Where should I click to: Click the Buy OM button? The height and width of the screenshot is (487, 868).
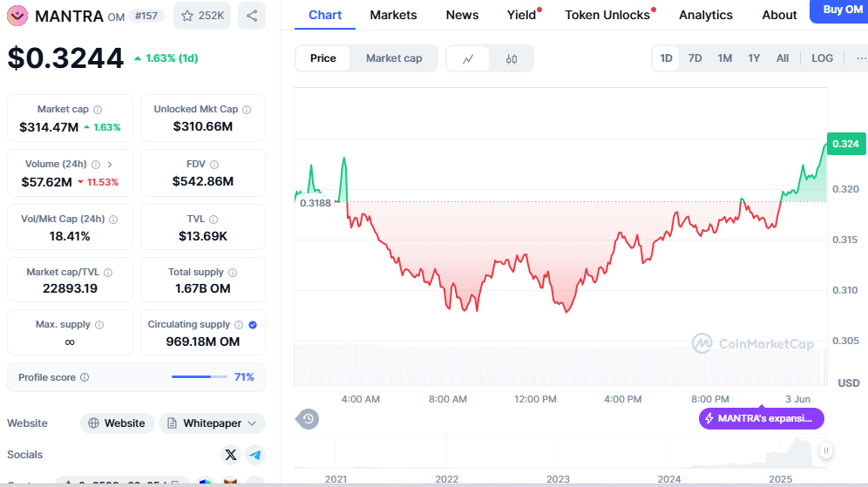pyautogui.click(x=842, y=10)
